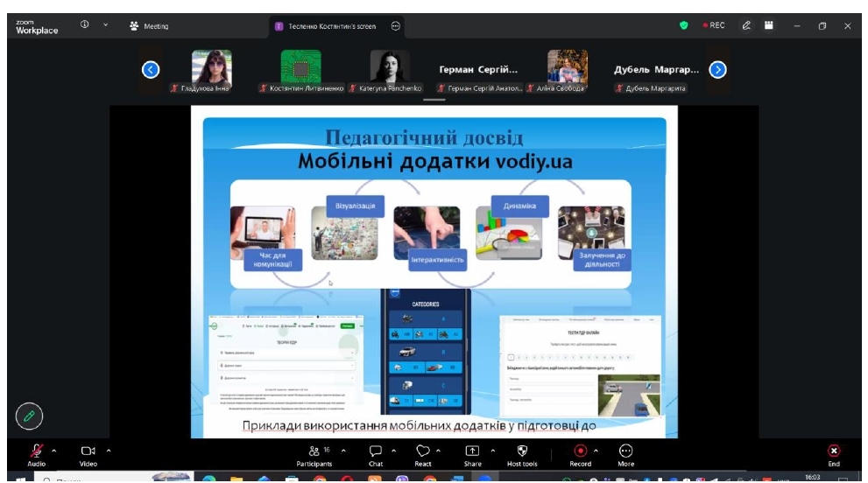Open React emoji menu
The width and height of the screenshot is (868, 483).
[x=423, y=455]
